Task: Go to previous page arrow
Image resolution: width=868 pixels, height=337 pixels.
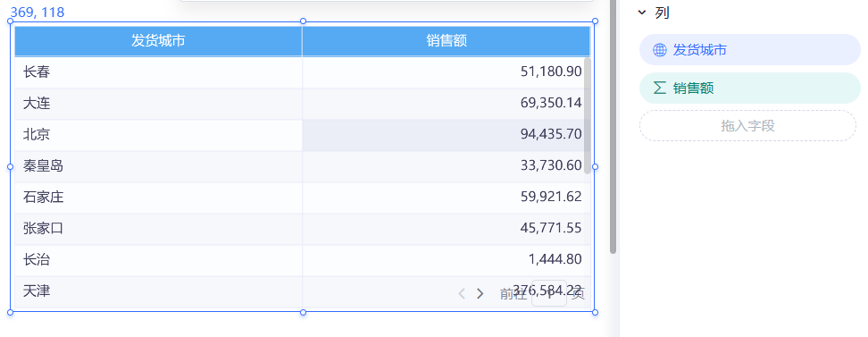Action: 462,294
